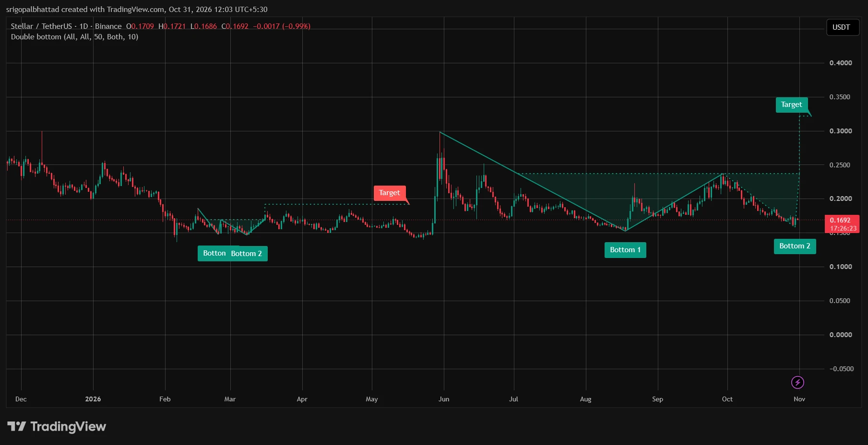Screen dimensions: 868x445
Task: Click the 0.2500 price axis label
Action: click(x=841, y=165)
